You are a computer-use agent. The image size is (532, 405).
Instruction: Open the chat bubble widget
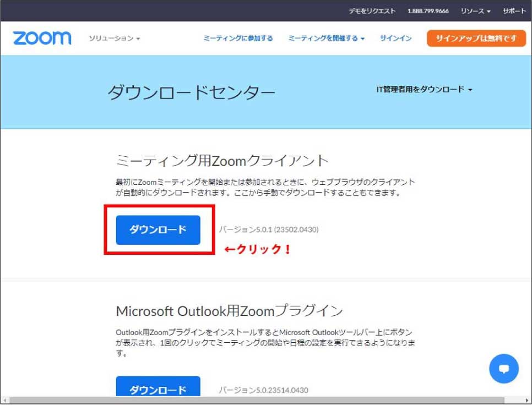[x=503, y=369]
